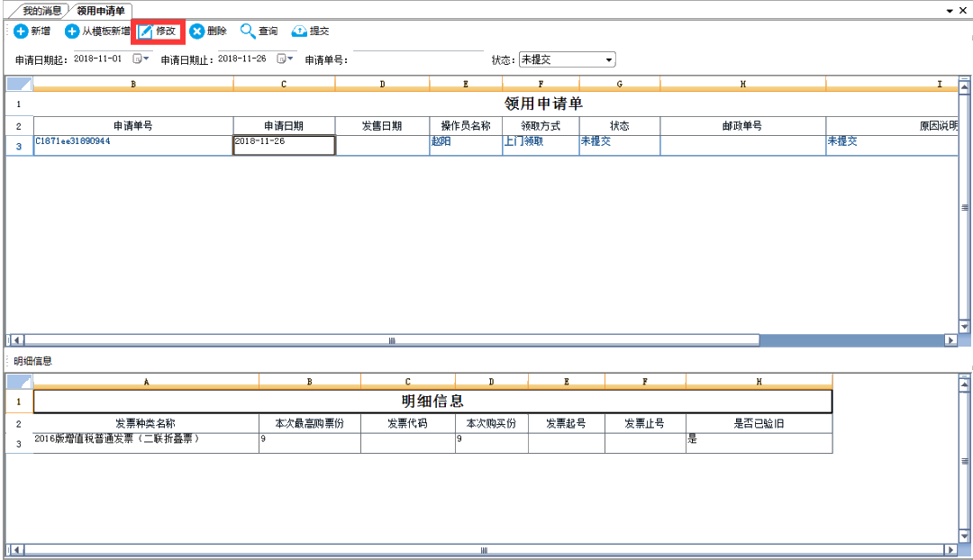973x560 pixels.
Task: Click the 发票代码 column header
Action: pyautogui.click(x=408, y=423)
